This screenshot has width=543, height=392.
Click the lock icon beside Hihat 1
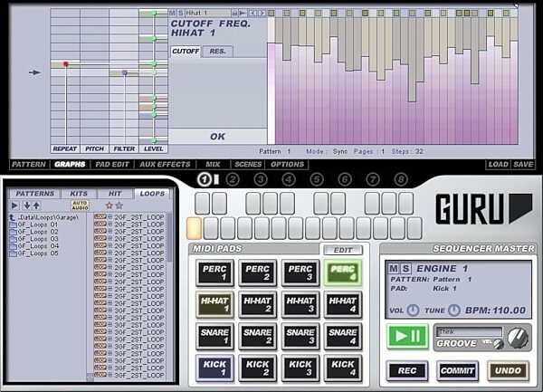(x=234, y=14)
